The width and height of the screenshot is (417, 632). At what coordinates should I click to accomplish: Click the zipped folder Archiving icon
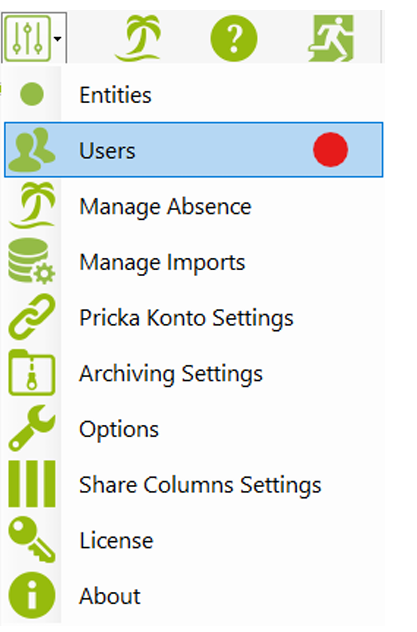(32, 372)
